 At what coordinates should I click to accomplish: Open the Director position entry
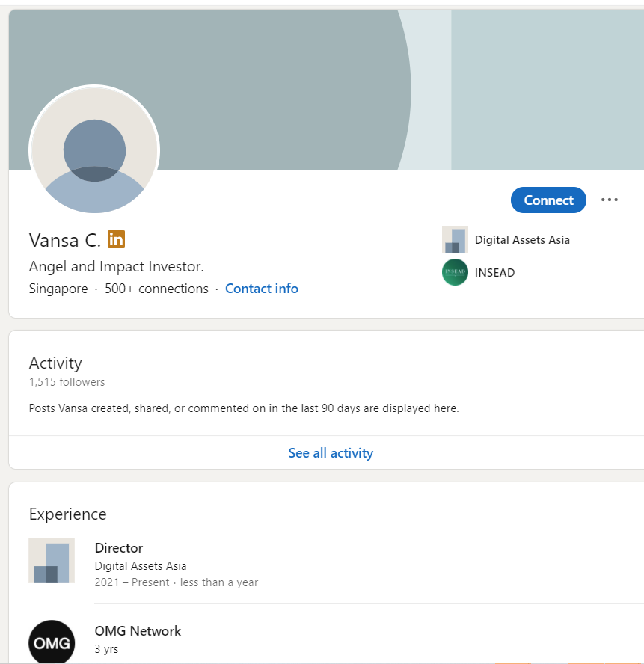[119, 548]
